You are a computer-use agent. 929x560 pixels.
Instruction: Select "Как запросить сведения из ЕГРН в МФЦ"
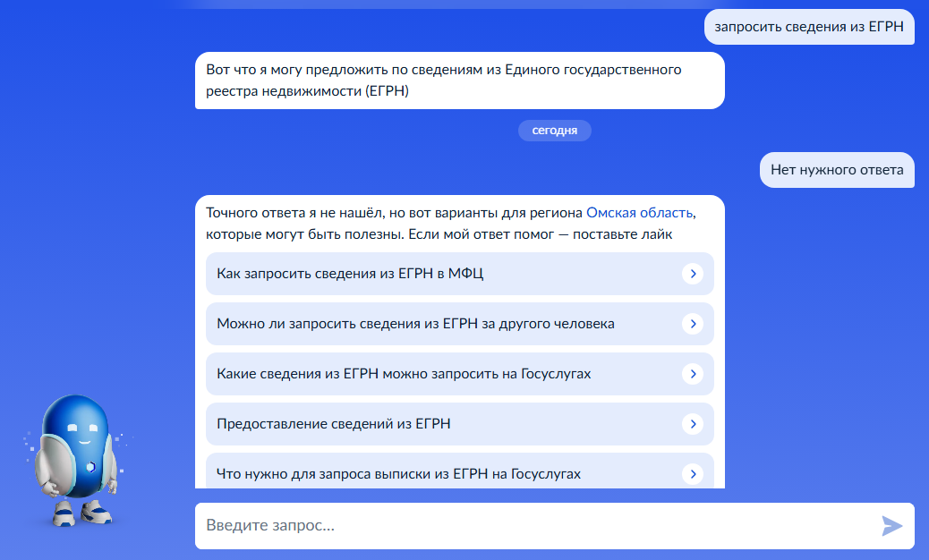point(350,274)
